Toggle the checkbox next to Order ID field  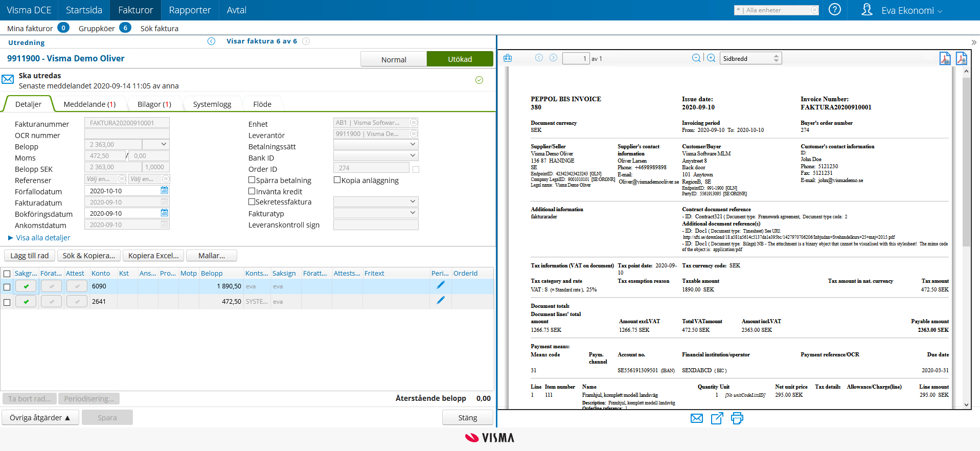(x=416, y=170)
